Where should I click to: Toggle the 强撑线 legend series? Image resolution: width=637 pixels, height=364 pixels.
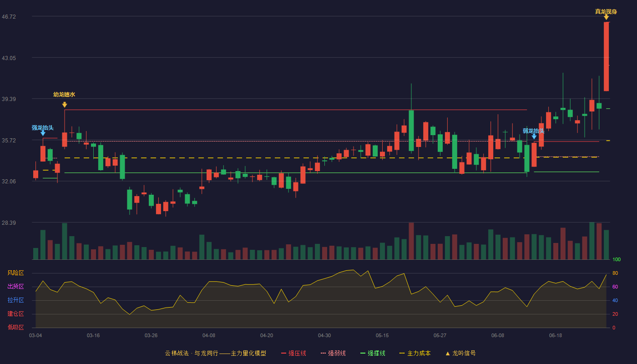point(373,353)
